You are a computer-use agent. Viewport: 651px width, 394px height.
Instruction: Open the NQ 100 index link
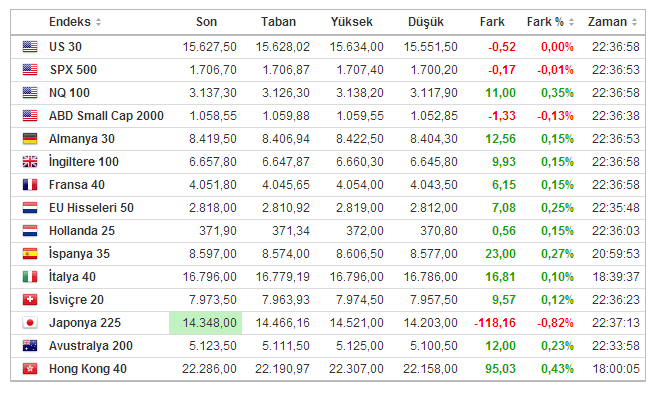69,93
